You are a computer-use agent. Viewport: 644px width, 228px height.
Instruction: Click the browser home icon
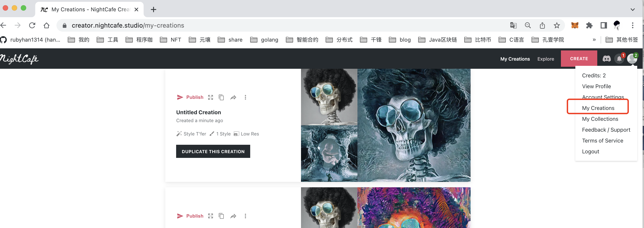47,25
